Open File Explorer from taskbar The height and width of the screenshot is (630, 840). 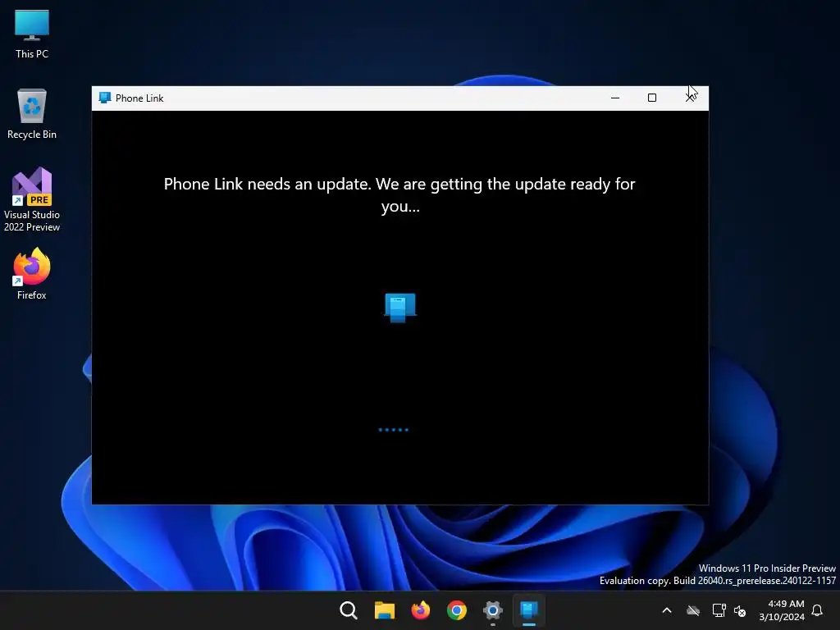coord(385,610)
